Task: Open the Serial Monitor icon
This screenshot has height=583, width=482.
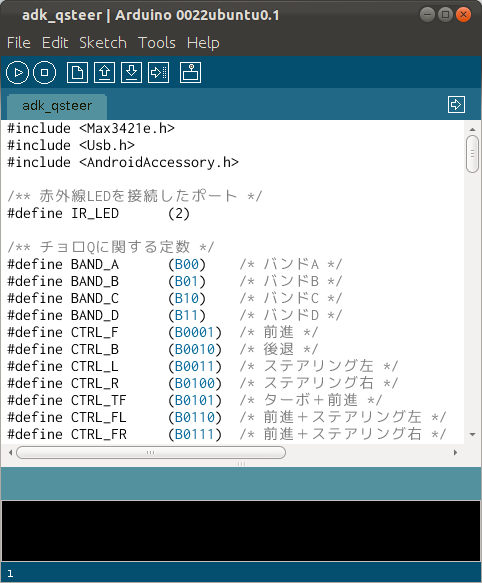Action: click(x=190, y=73)
